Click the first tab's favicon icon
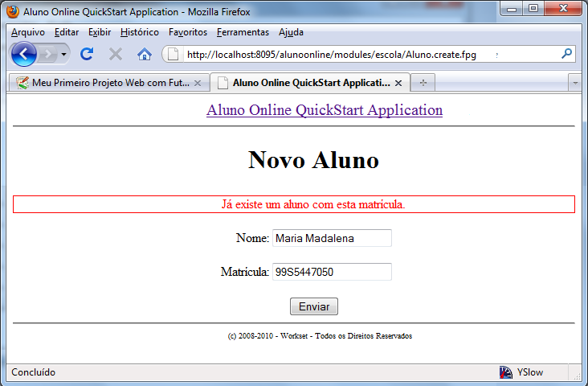Viewport: 588px width, 386px height. [22, 83]
